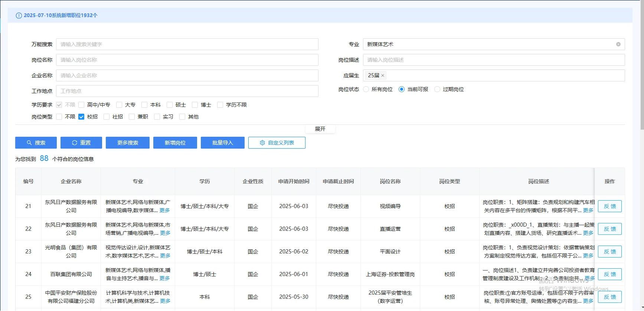This screenshot has height=311, width=644.
Task: Check the 实习 job type checkbox
Action: point(157,117)
